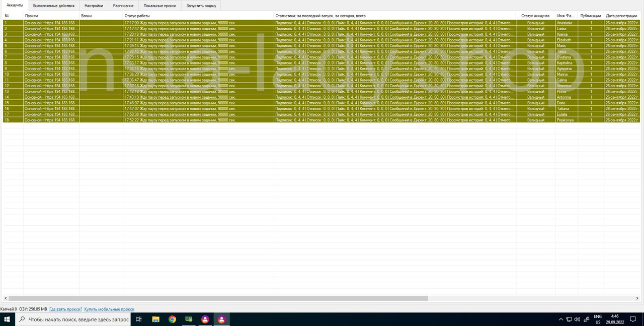Sort by Дата регистрации column header
644x326 pixels.
tap(622, 16)
